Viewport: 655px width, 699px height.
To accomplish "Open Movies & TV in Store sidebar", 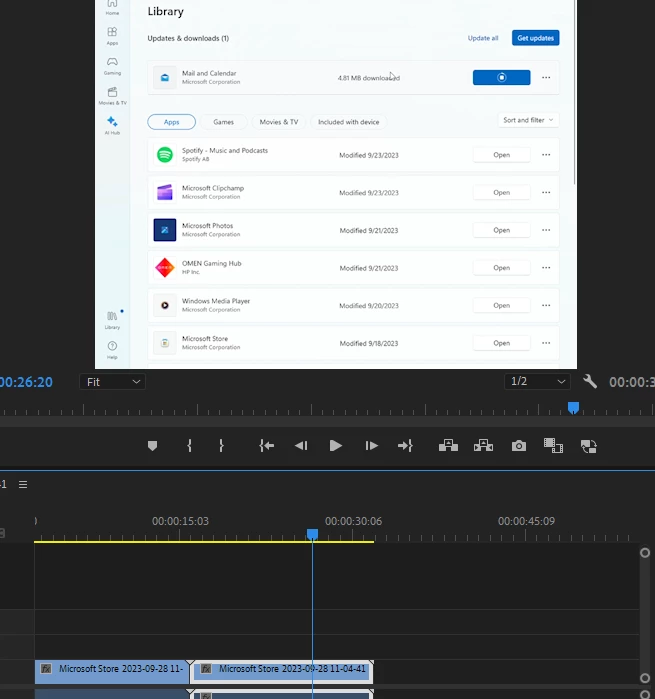I will (112, 96).
